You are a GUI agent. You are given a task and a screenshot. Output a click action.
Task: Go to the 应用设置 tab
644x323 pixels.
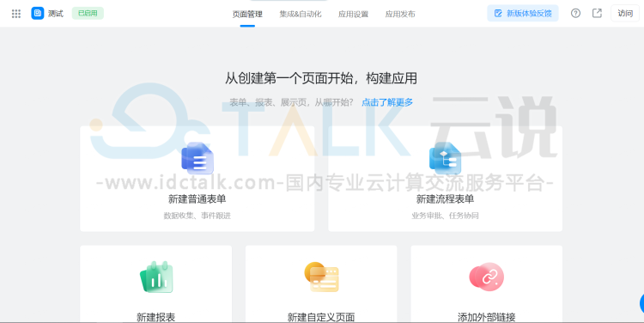pyautogui.click(x=353, y=14)
